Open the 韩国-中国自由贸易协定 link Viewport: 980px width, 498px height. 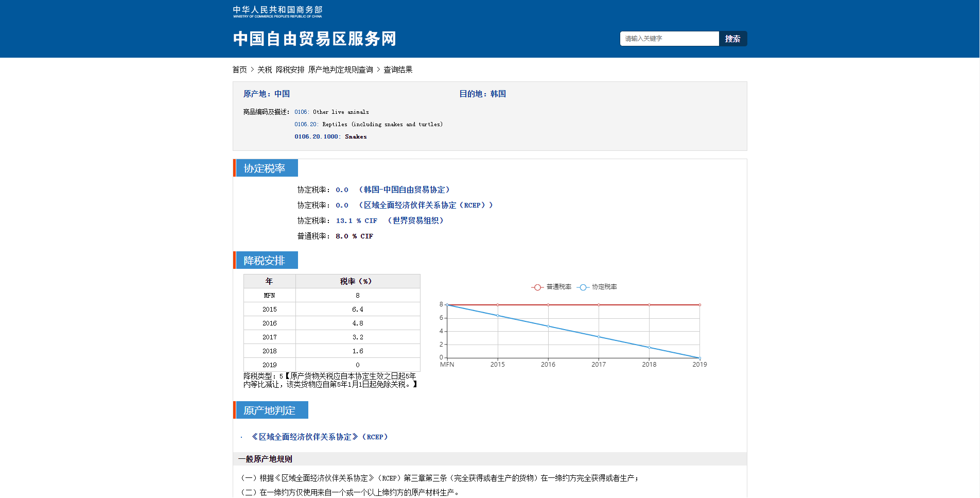coord(404,190)
